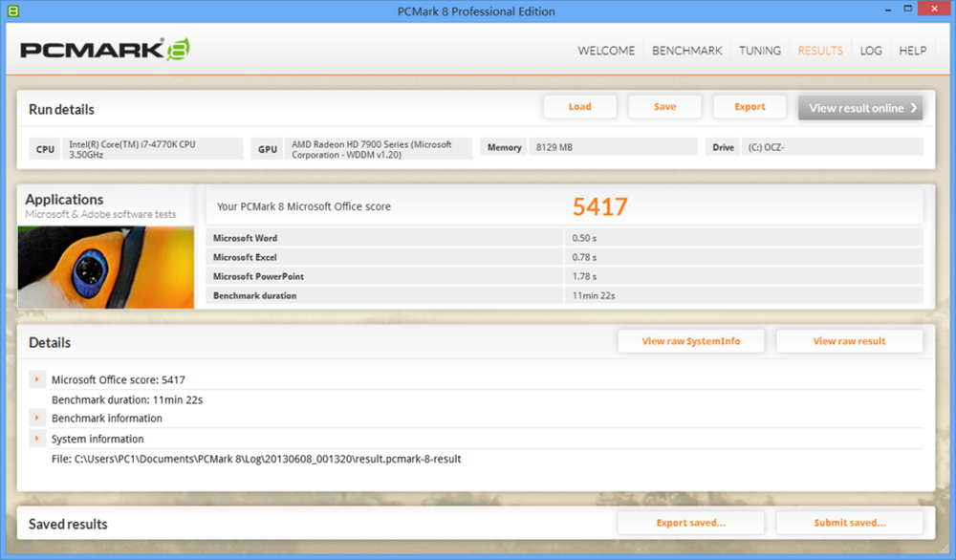Screen dimensions: 956x560
Task: Click the 11min 22s duration value in table
Action: tap(594, 295)
